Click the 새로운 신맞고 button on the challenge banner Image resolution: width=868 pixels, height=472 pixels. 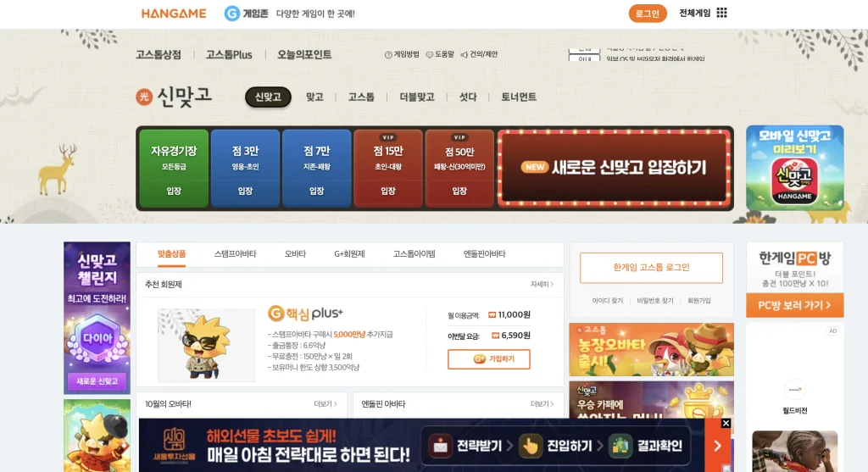tap(97, 381)
